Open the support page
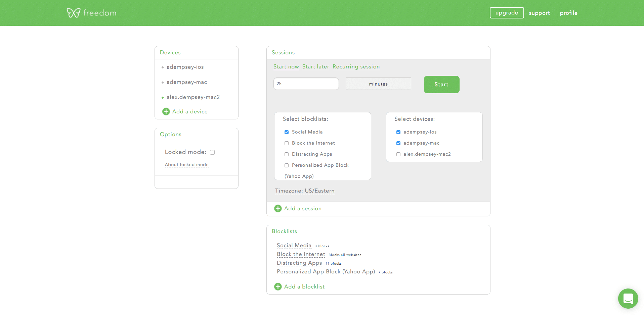The width and height of the screenshot is (644, 315). pyautogui.click(x=539, y=13)
